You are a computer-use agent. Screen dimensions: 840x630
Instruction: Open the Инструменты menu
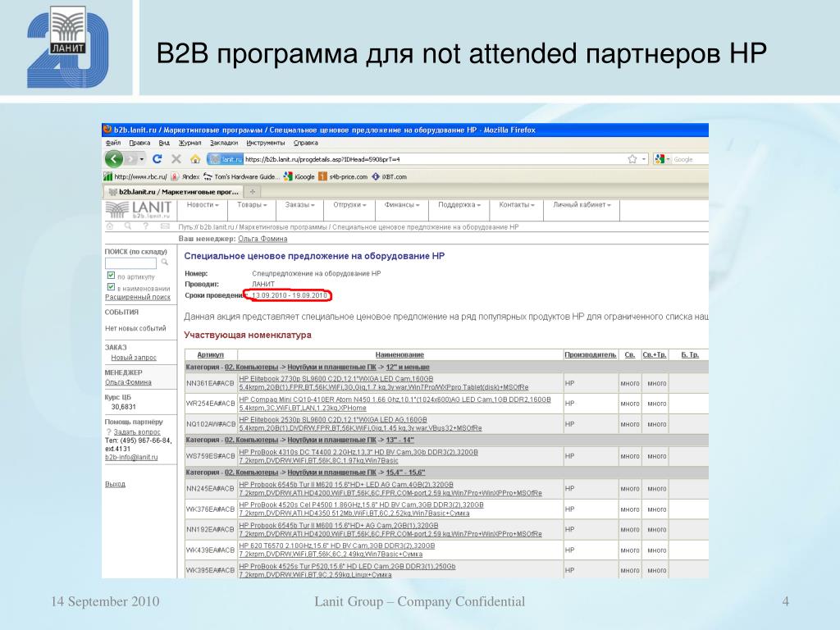[x=266, y=143]
